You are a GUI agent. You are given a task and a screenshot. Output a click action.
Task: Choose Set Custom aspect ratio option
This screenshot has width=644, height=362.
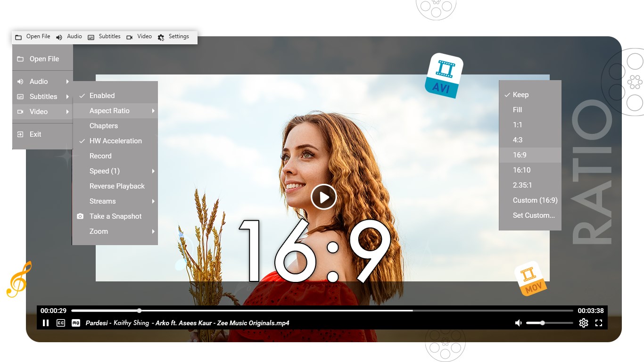tap(533, 215)
